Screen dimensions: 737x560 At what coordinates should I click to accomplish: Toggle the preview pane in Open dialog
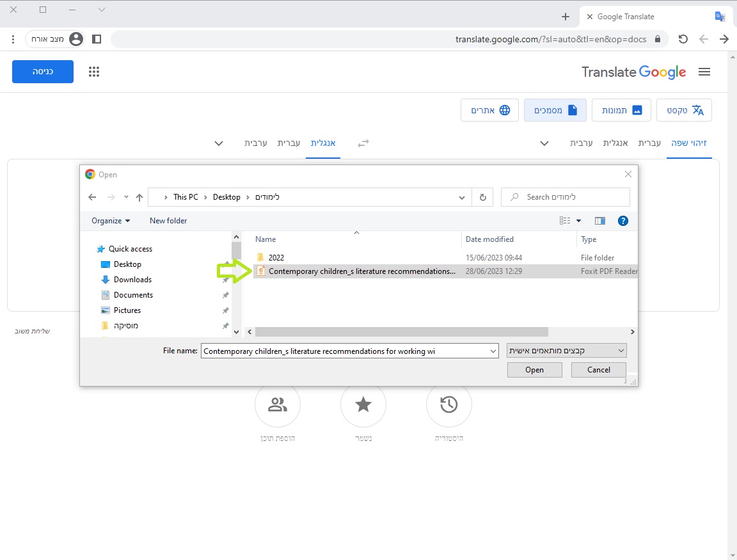tap(599, 221)
